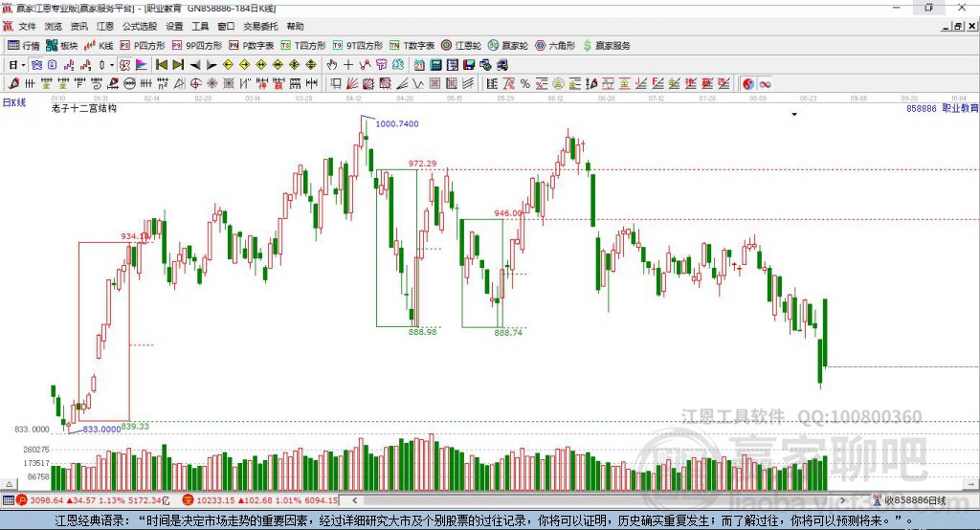Image resolution: width=980 pixels, height=530 pixels.
Task: Click the black right arrow icon
Action: [x=212, y=64]
